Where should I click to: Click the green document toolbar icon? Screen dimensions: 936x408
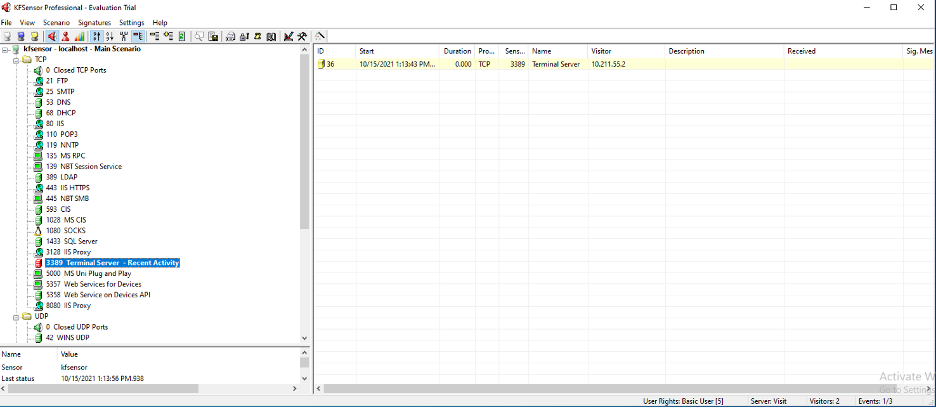pos(182,36)
